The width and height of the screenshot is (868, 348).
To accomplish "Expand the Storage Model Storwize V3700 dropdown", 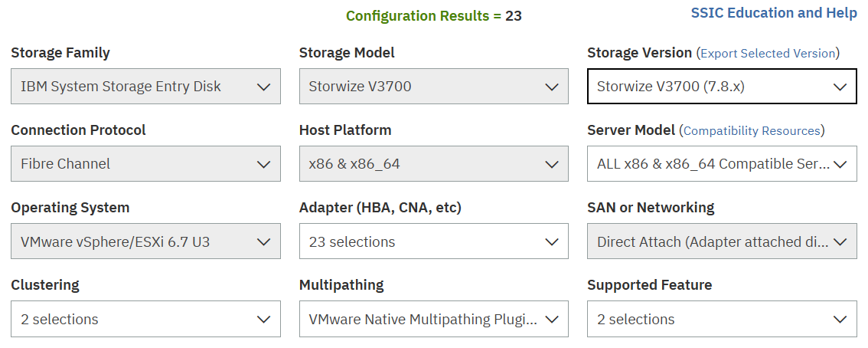I will click(433, 87).
